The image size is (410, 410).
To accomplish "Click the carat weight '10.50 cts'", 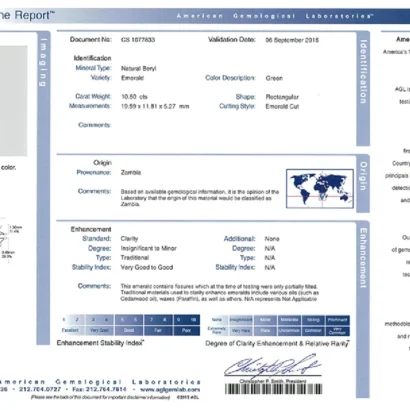I will tap(134, 97).
